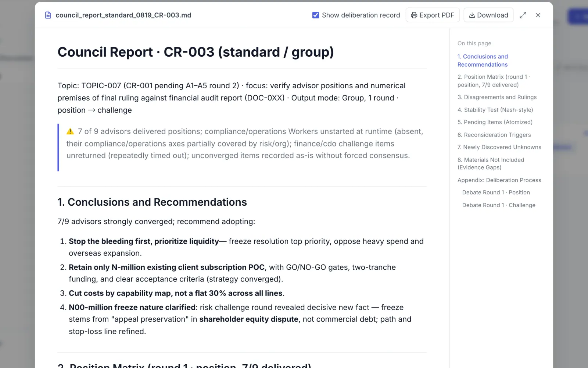This screenshot has height=368, width=588.
Task: Click the Council Report · CR-003 main heading
Action: [196, 52]
